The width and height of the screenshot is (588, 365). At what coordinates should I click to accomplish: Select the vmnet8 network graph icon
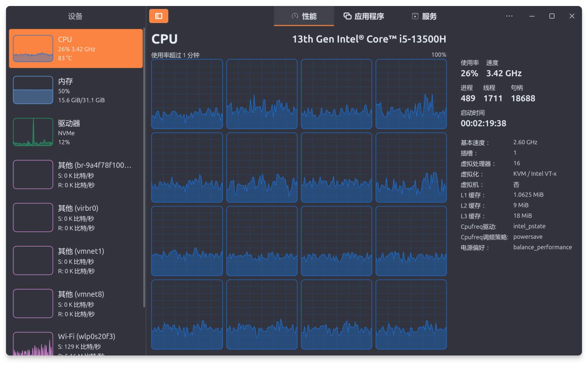point(33,303)
